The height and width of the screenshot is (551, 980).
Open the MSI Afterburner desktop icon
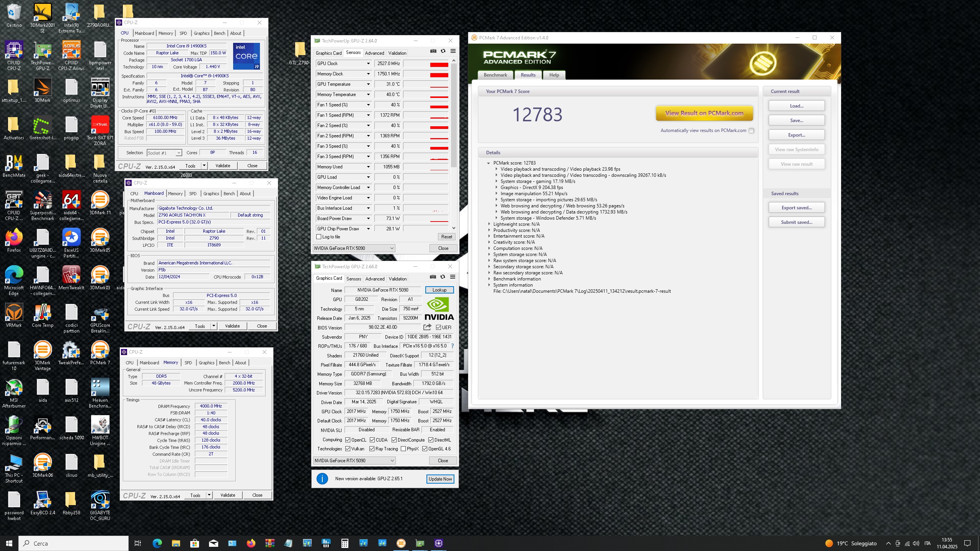tap(14, 393)
